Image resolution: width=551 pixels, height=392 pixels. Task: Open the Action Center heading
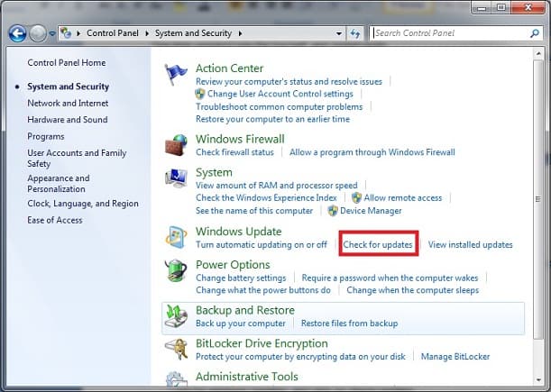229,68
